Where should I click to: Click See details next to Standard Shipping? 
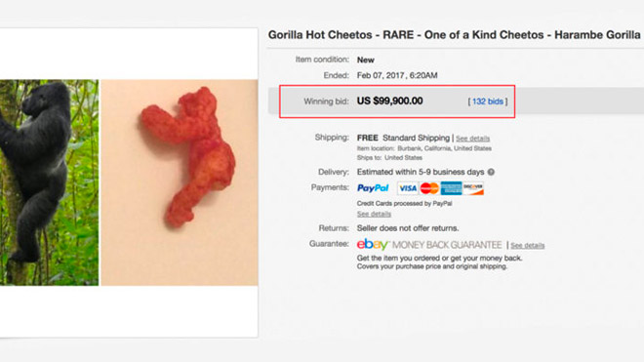pyautogui.click(x=472, y=139)
